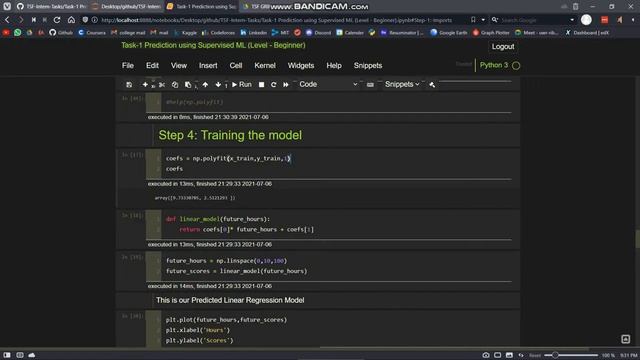The height and width of the screenshot is (360, 640).
Task: Click the notebook title to rename
Action: [x=213, y=45]
